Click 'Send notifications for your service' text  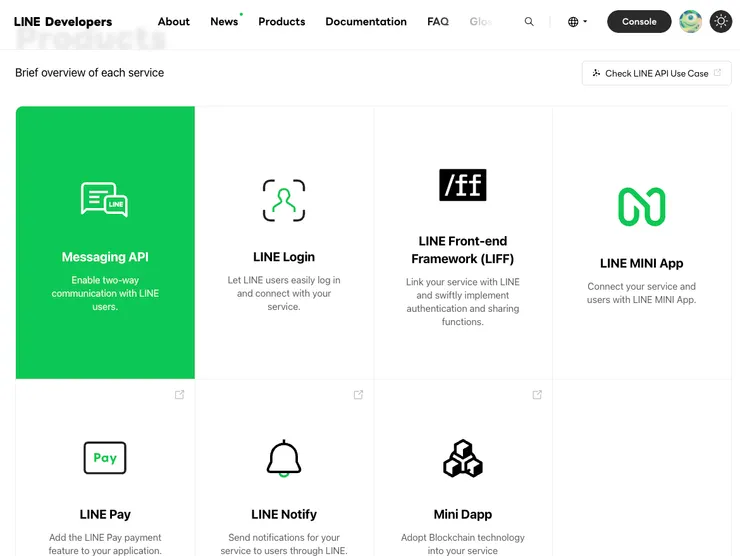coord(284,544)
